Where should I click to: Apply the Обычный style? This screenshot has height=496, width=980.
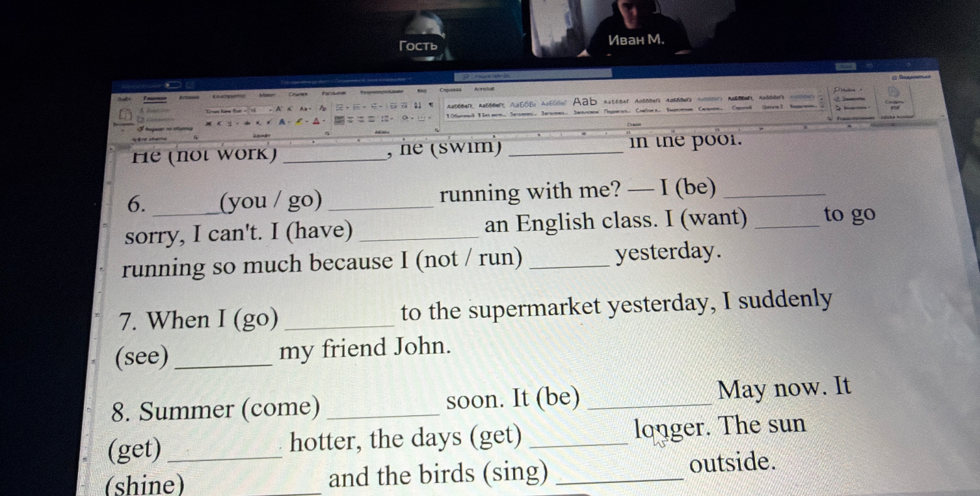pyautogui.click(x=459, y=109)
